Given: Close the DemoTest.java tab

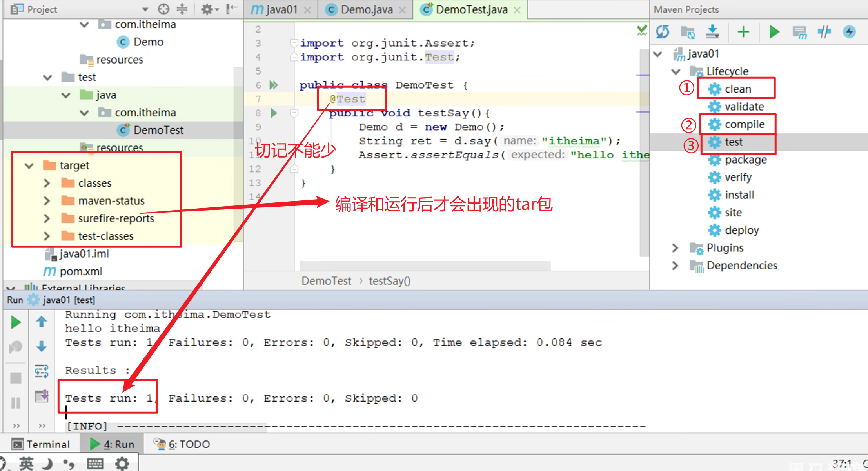Looking at the screenshot, I should coord(517,10).
